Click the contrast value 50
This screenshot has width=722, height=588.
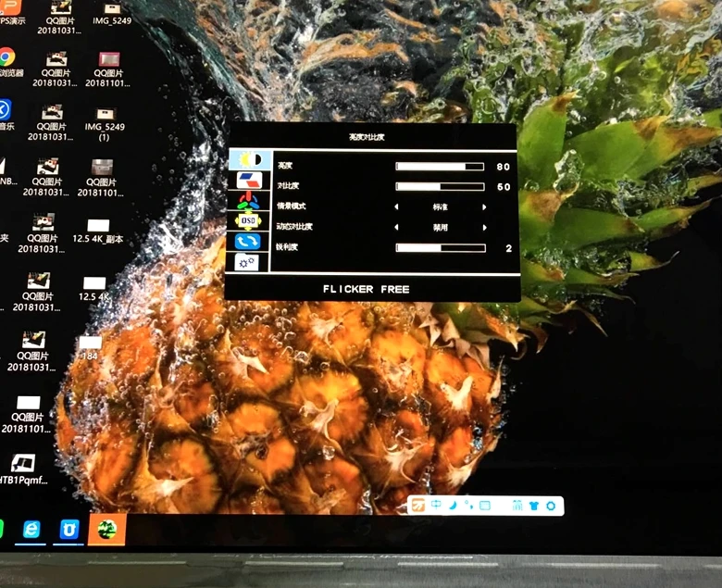tap(504, 187)
